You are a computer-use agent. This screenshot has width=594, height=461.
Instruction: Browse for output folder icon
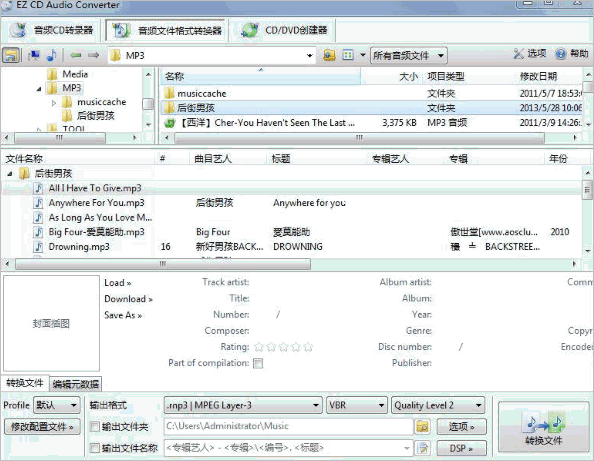point(422,427)
